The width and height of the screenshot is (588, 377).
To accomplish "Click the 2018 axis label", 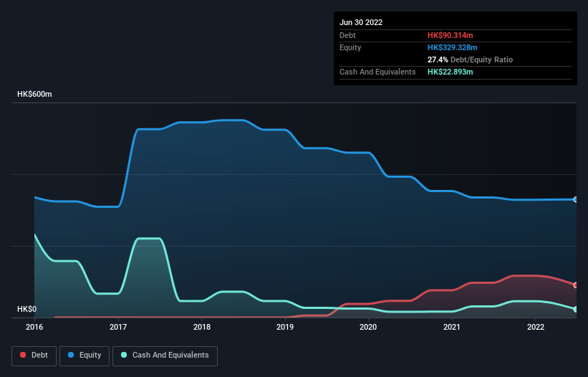I will coord(202,327).
